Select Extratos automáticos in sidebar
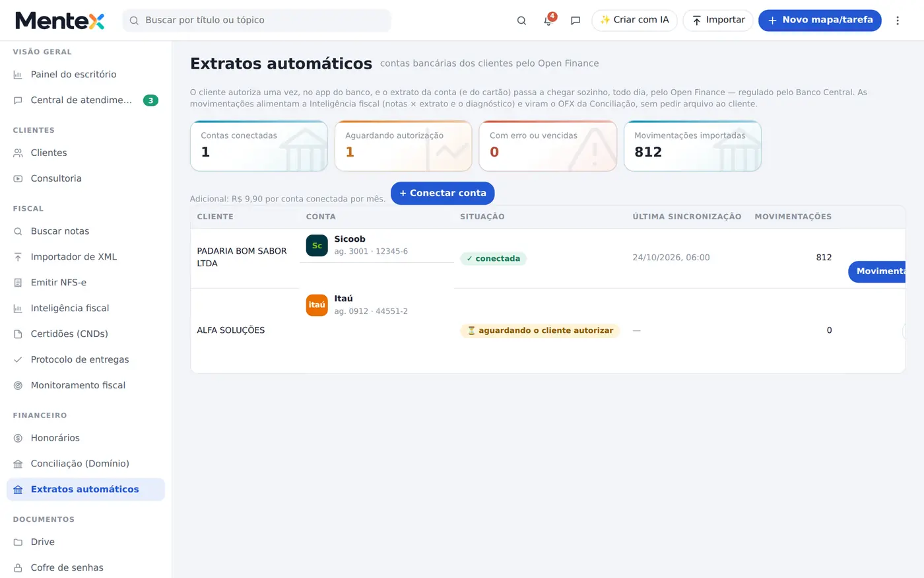The width and height of the screenshot is (924, 578). (x=86, y=489)
